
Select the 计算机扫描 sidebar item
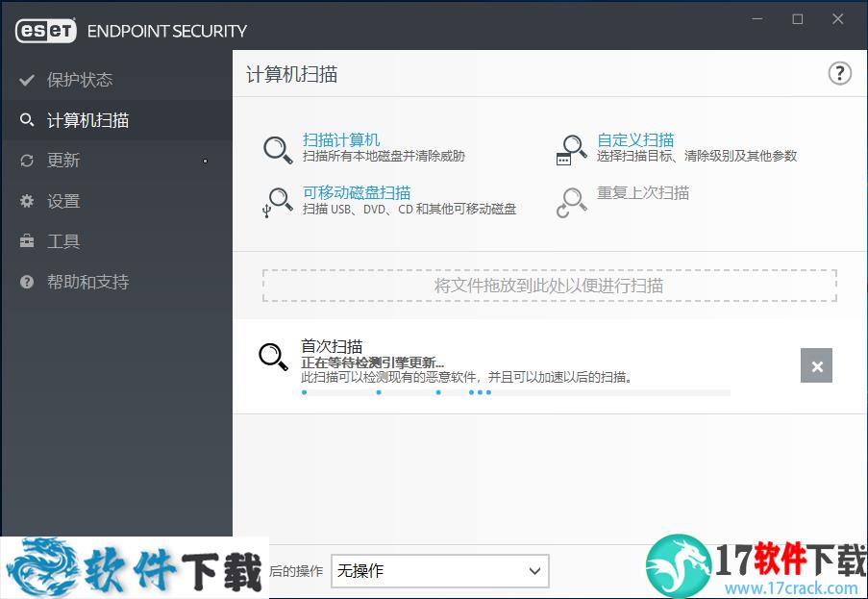(117, 119)
